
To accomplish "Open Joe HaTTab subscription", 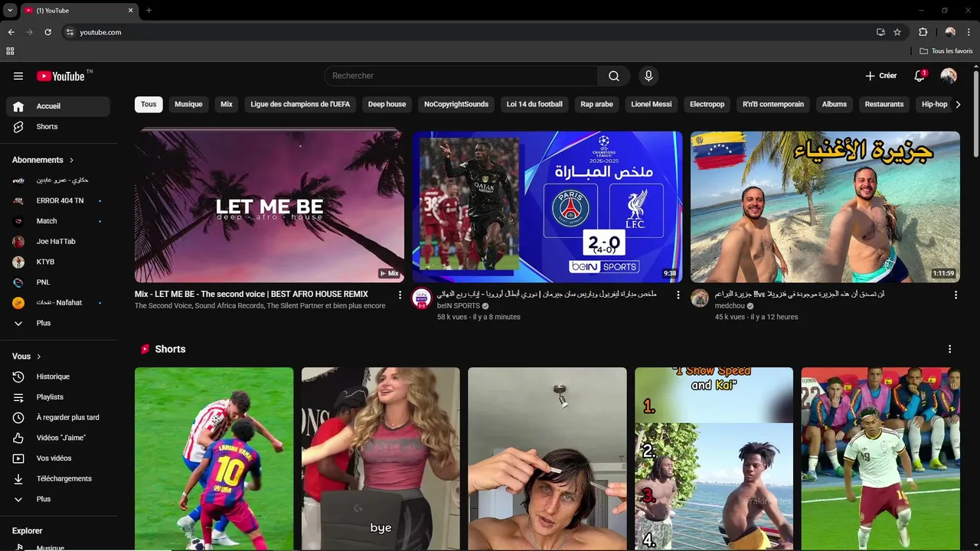I will point(58,241).
